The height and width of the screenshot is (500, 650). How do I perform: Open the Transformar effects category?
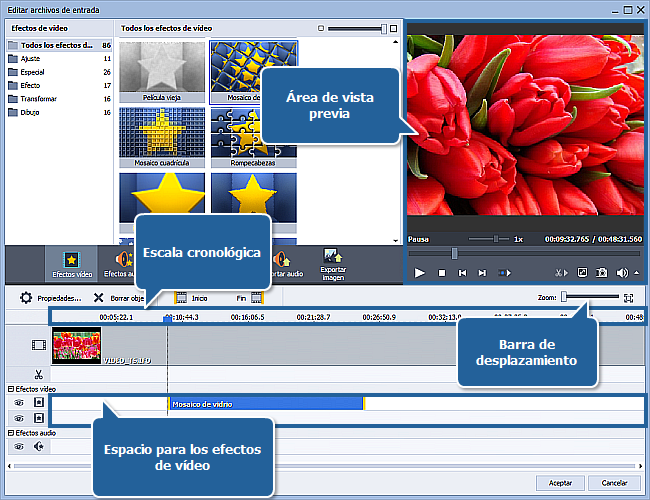[x=40, y=99]
